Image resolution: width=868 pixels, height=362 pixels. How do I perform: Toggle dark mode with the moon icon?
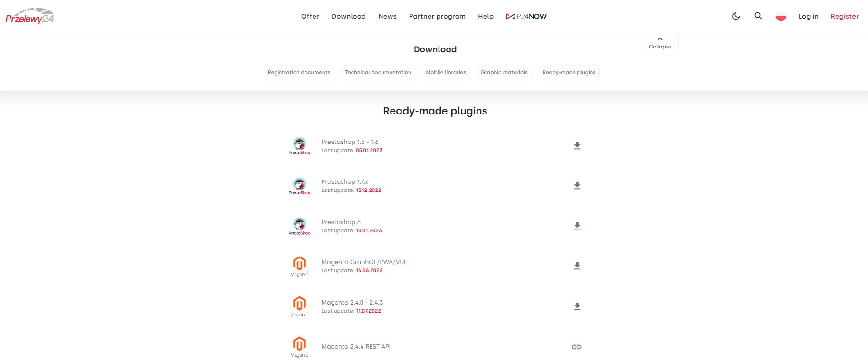pos(735,16)
